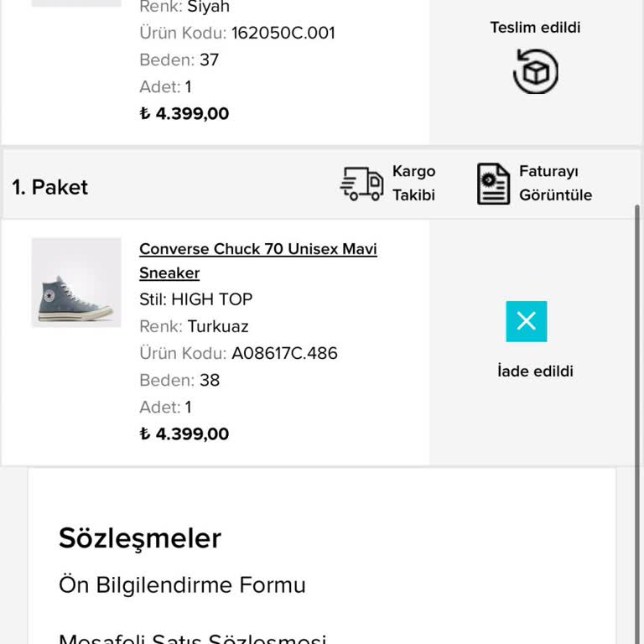Click product code 162050C.001

[283, 33]
